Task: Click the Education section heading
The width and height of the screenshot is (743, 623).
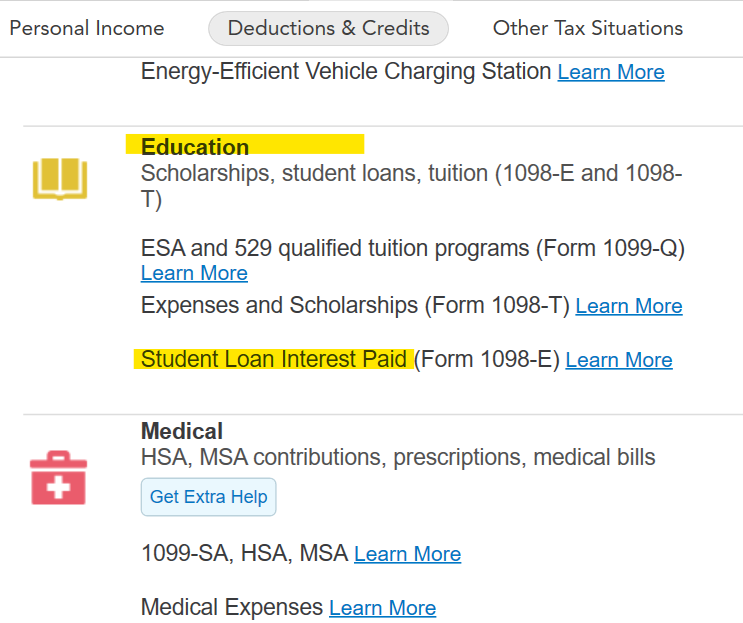Action: point(195,147)
